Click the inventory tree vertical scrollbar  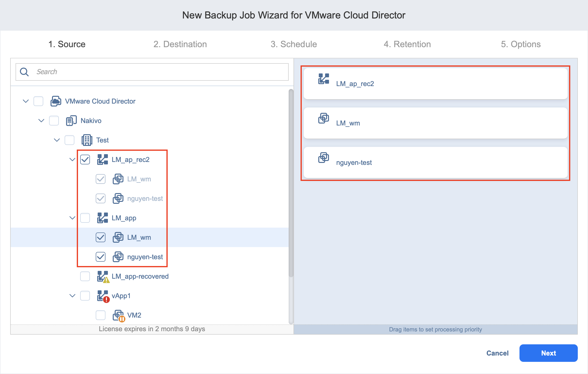291,183
